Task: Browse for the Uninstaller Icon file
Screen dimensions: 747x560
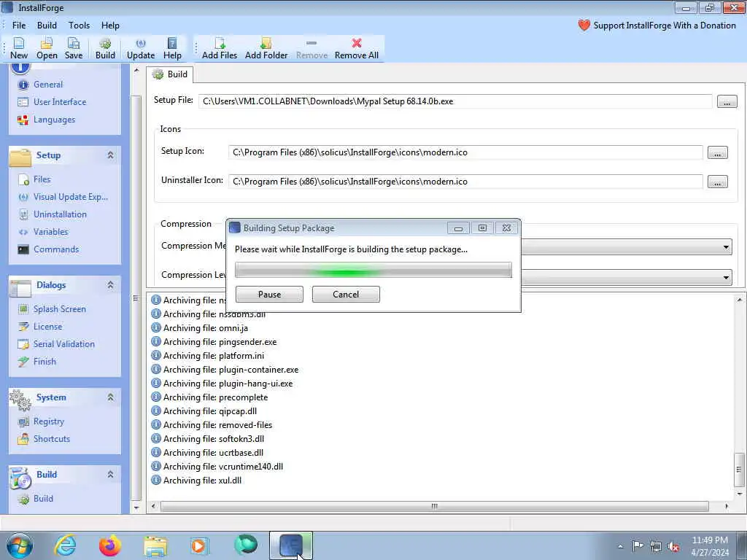Action: (718, 182)
